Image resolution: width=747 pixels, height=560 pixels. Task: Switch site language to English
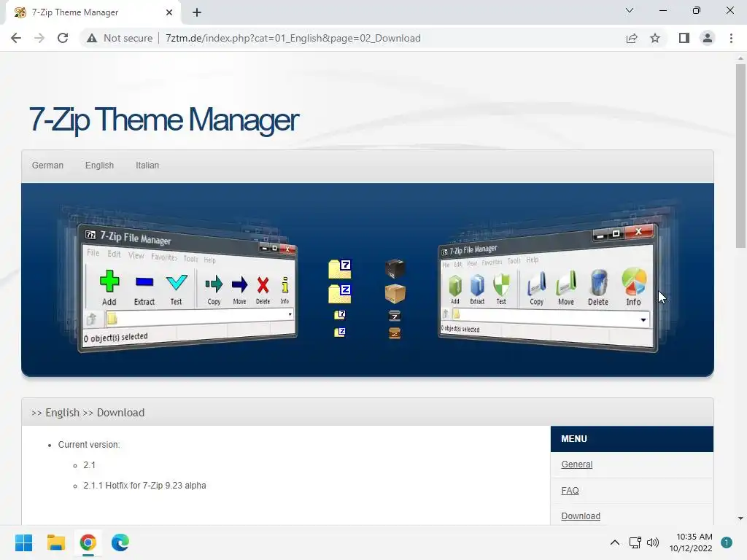pos(99,166)
